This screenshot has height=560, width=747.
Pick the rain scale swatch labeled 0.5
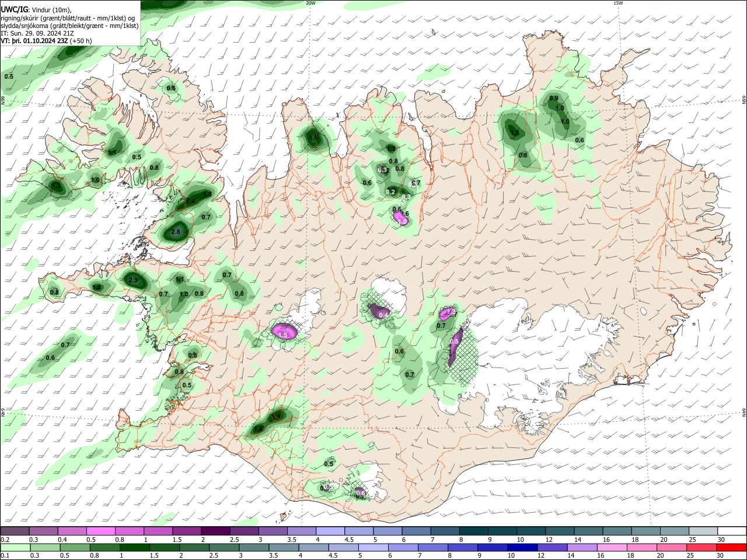tap(75, 547)
